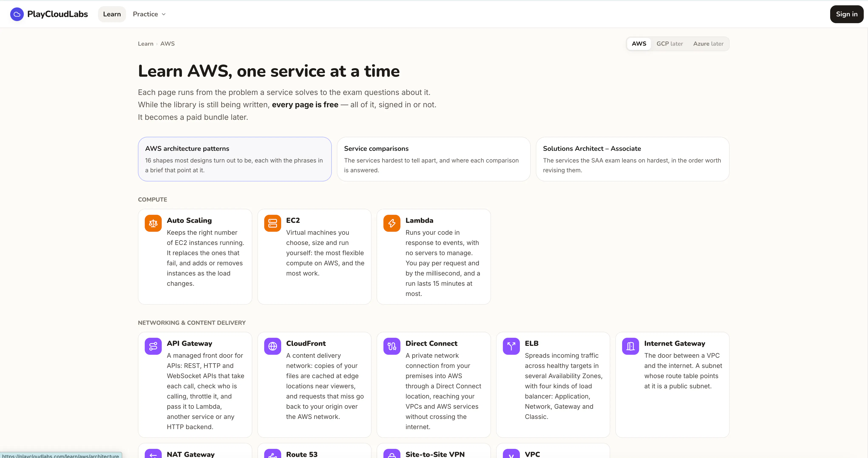This screenshot has height=458, width=868.
Task: Click the Sign in button
Action: (847, 14)
